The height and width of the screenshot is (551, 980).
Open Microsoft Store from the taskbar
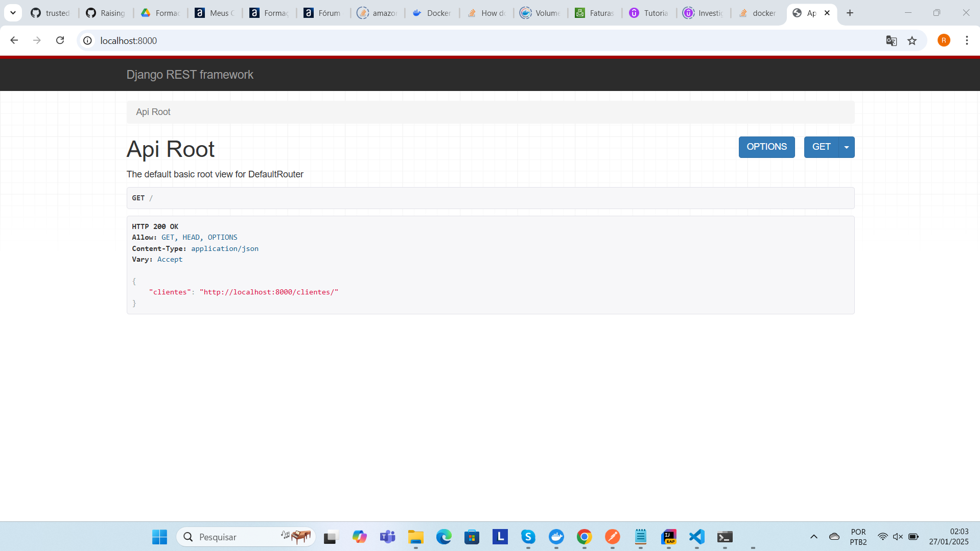472,537
